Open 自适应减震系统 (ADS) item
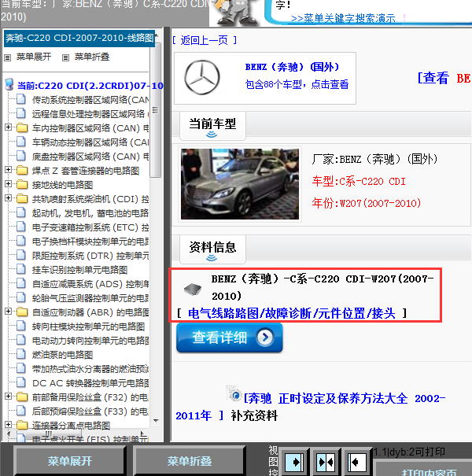This screenshot has height=476, width=472. (90, 284)
